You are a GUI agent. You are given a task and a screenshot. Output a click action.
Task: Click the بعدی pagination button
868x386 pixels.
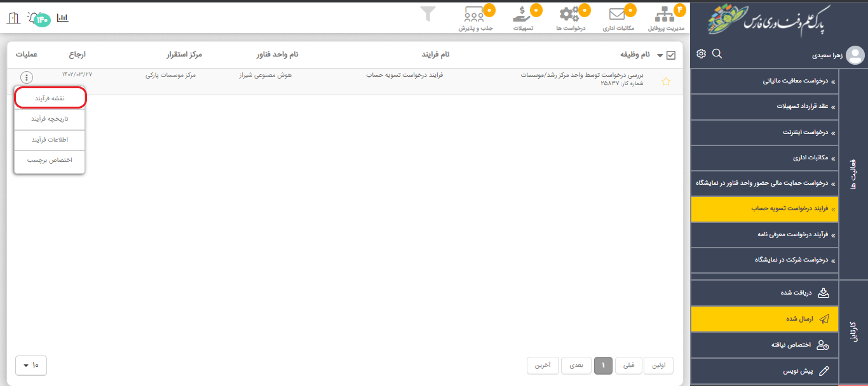[576, 365]
